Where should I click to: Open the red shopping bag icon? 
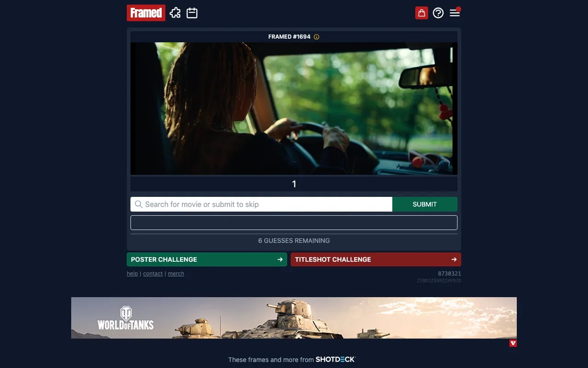[422, 13]
